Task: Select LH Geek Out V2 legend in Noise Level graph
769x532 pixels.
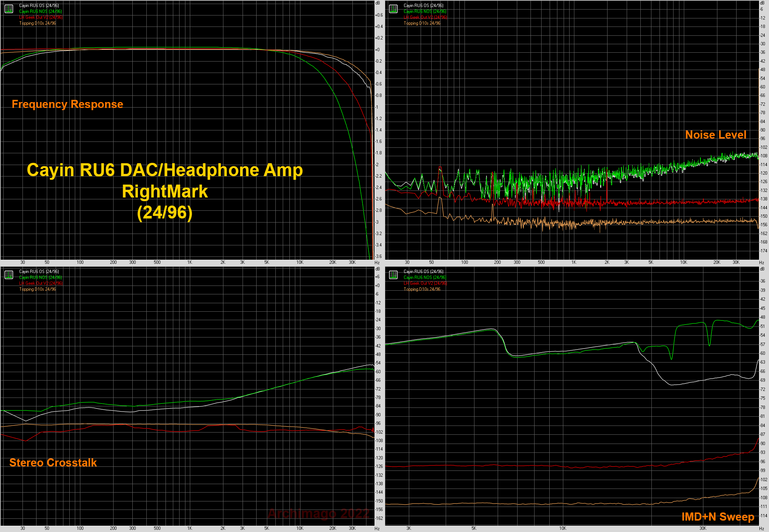Action: pos(425,17)
